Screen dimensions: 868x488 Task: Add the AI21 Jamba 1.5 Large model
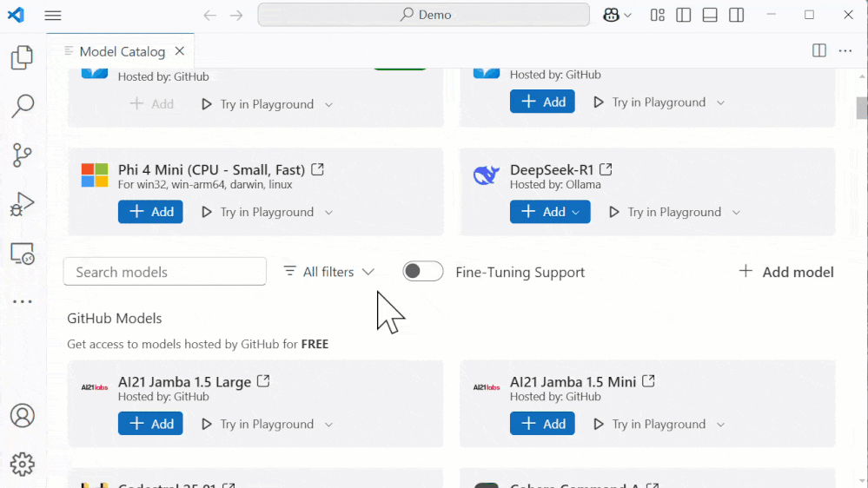150,423
